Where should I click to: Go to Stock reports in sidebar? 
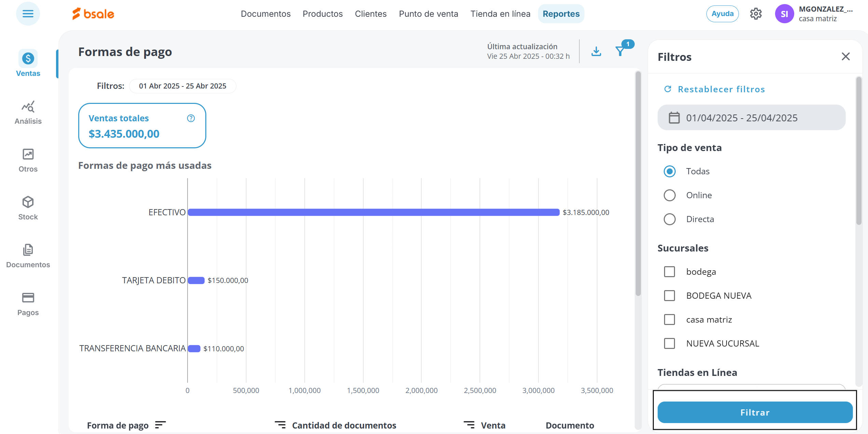28,208
